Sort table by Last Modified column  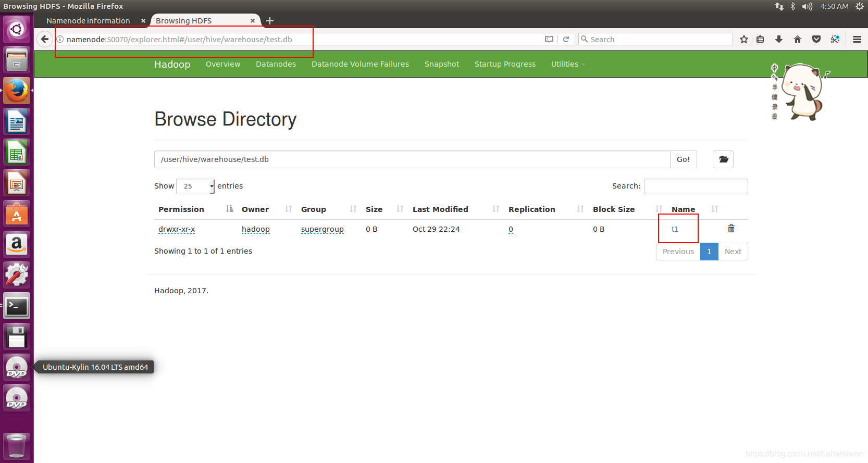(456, 209)
